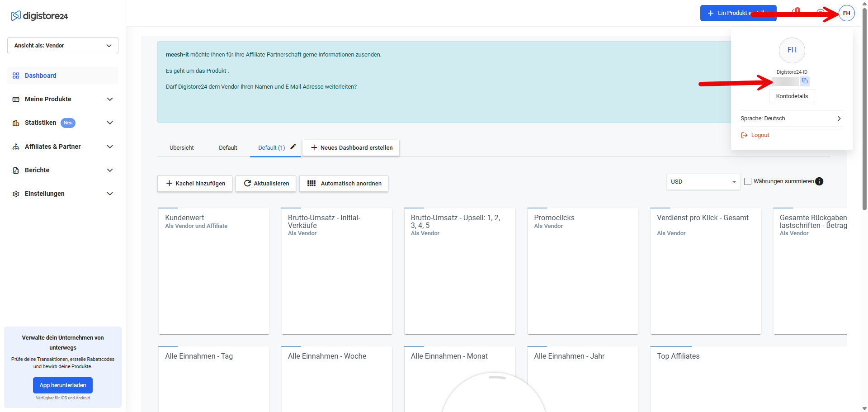
Task: Expand the Einstellungen menu chevron
Action: point(110,194)
